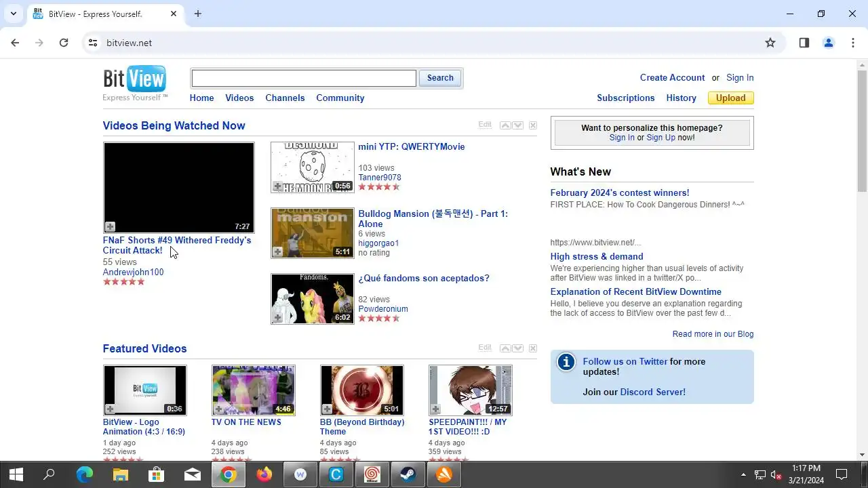Move Videos Being Watched Now module down

(518, 125)
